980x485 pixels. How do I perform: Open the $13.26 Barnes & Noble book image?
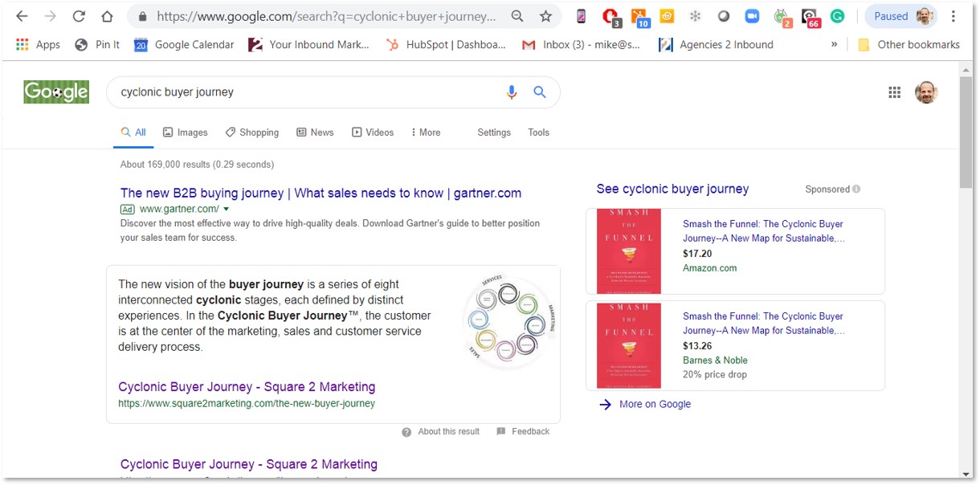[x=629, y=345]
